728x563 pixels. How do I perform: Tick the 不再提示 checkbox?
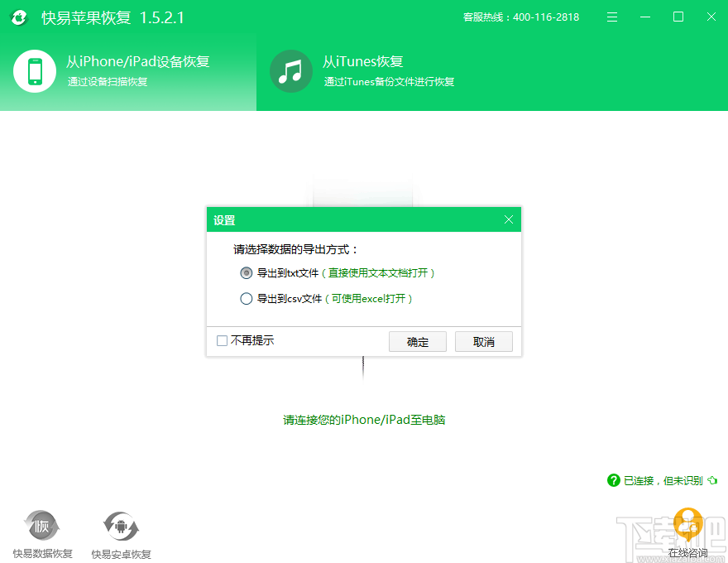point(222,341)
